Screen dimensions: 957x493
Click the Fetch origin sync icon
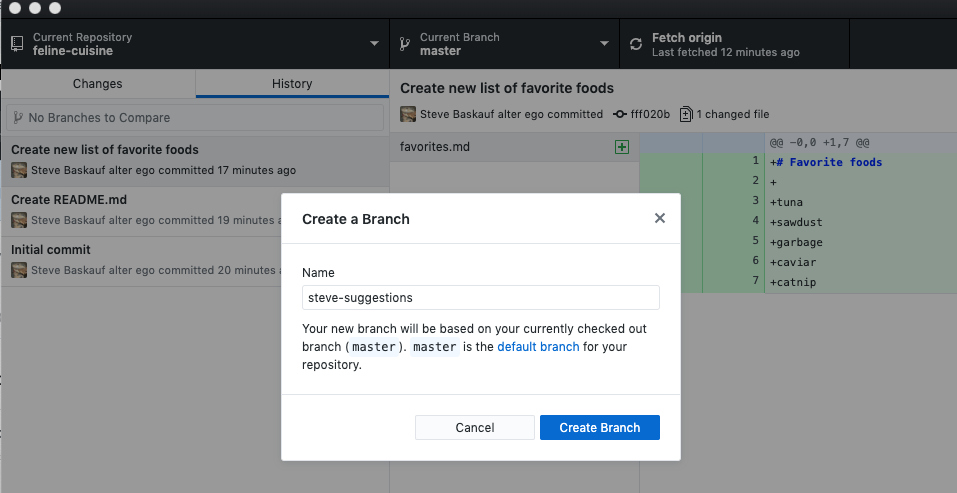(635, 44)
